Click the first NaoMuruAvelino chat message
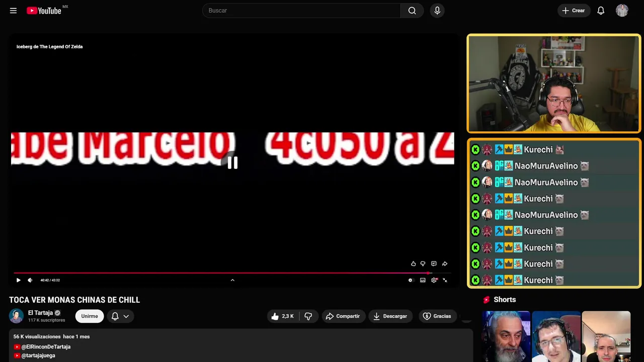The height and width of the screenshot is (362, 644). pos(554,166)
